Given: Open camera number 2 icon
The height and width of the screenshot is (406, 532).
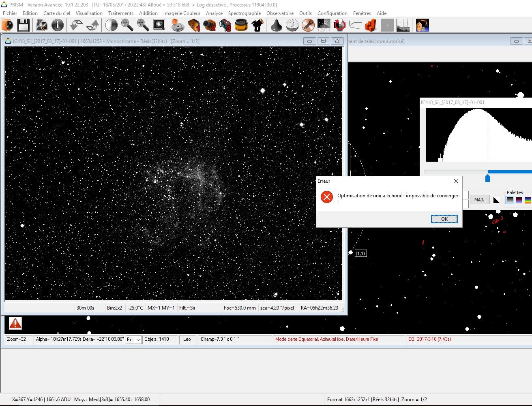Looking at the screenshot, I should pyautogui.click(x=210, y=25).
